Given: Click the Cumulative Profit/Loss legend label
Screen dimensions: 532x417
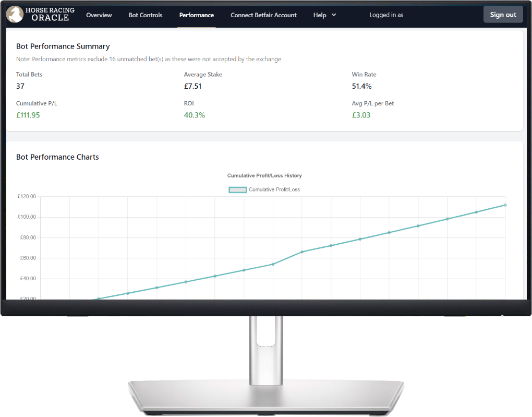Looking at the screenshot, I should 274,189.
